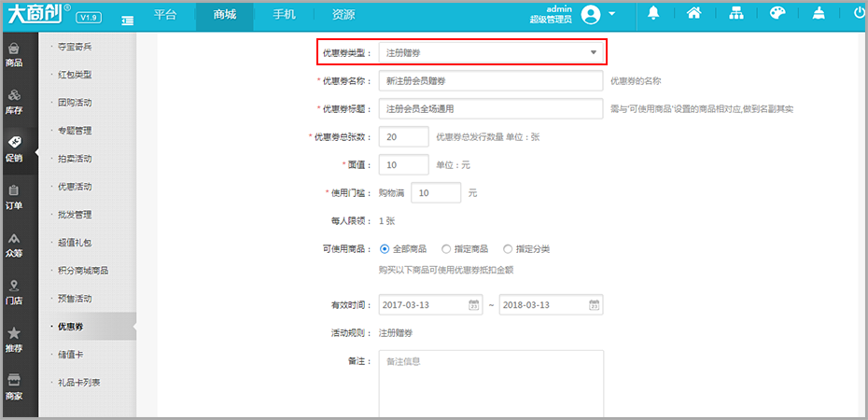The image size is (868, 420).
Task: Click the 2017-03-13 start date field
Action: (430, 305)
